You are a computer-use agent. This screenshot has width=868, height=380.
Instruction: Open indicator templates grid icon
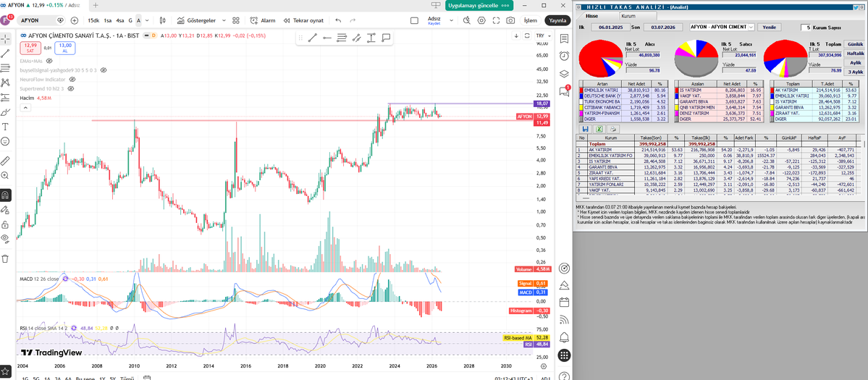point(236,20)
